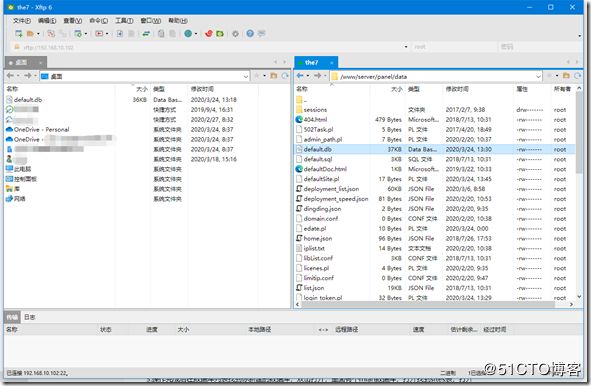Open the 查看(V) menu
This screenshot has width=591, height=386.
click(x=72, y=20)
